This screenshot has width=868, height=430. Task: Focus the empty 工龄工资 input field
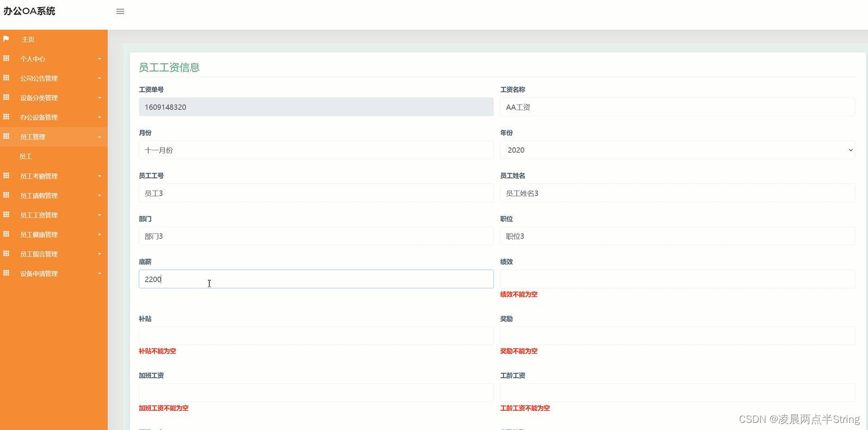click(x=677, y=392)
